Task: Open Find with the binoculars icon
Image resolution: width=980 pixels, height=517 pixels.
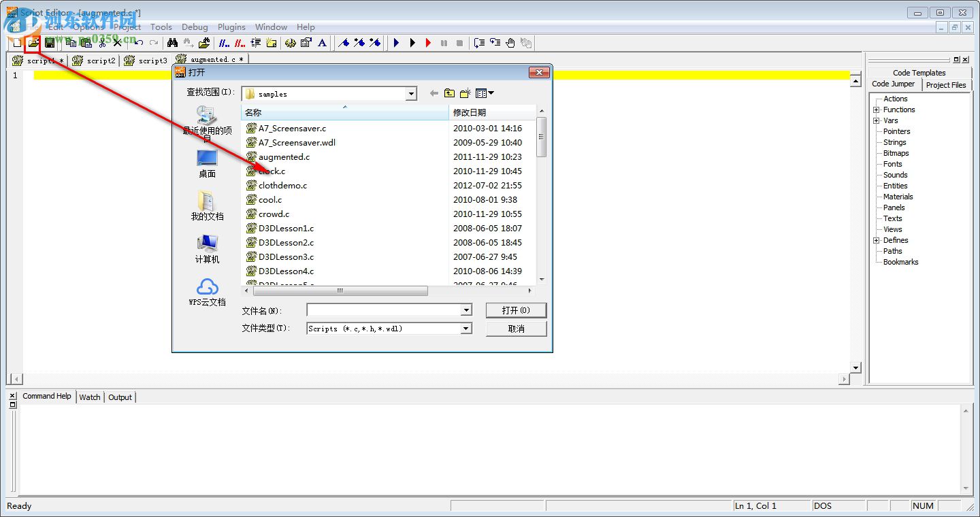Action: click(173, 43)
